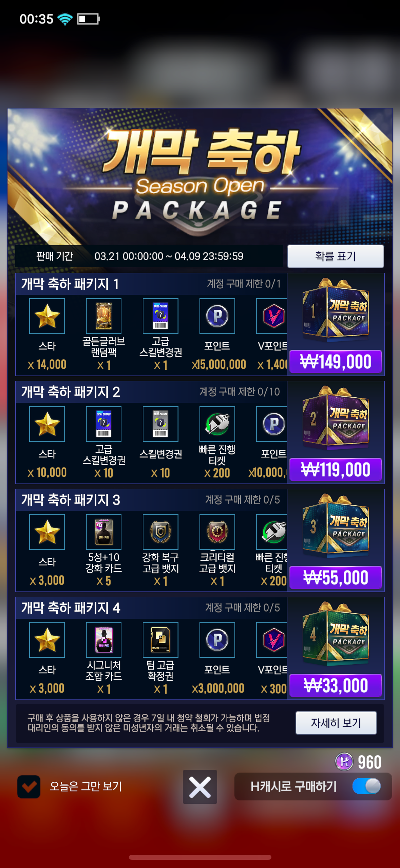Close the Season Open package popup
The width and height of the screenshot is (400, 868).
click(200, 787)
